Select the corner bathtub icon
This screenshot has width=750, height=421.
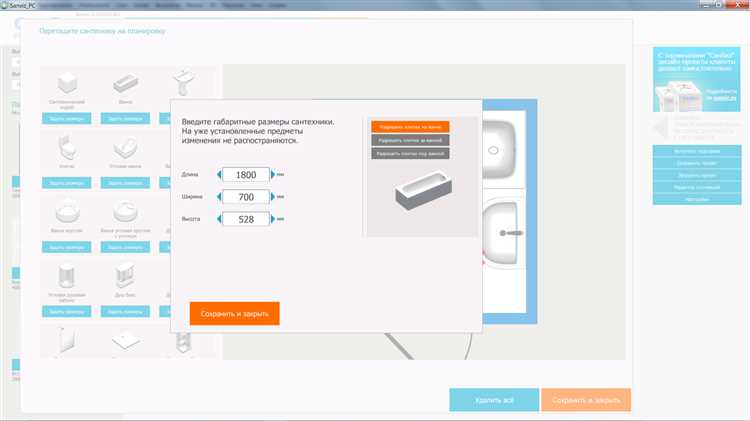[x=125, y=149]
